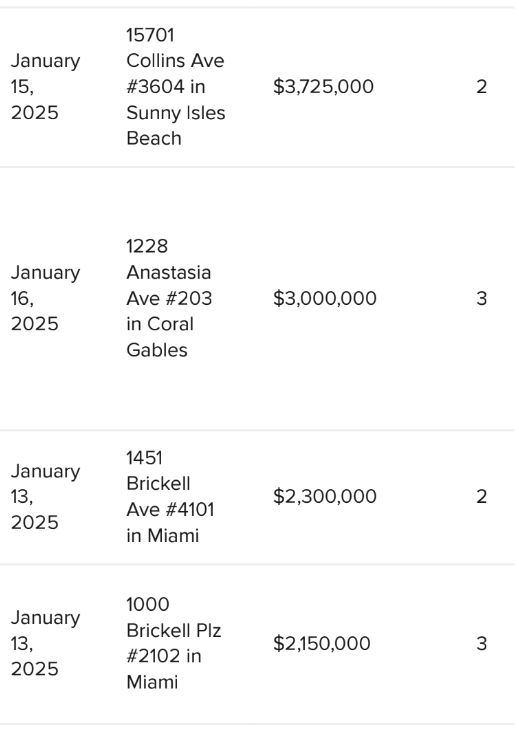Image resolution: width=519 pixels, height=730 pixels.
Task: Click "in Miami" text under Ave #4101
Action: (x=162, y=535)
